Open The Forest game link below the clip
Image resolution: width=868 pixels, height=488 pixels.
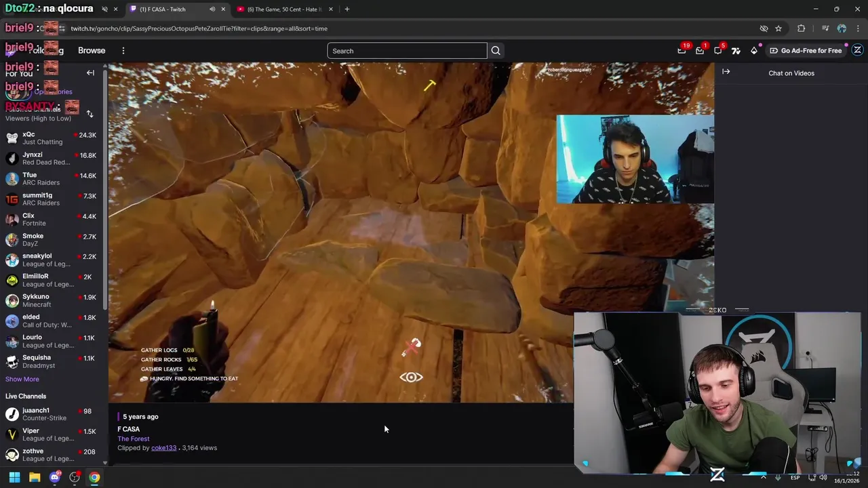point(134,439)
